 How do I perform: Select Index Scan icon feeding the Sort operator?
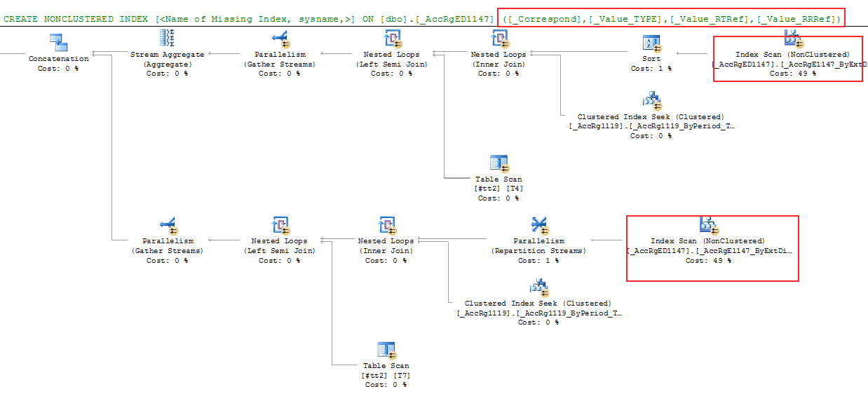(792, 38)
